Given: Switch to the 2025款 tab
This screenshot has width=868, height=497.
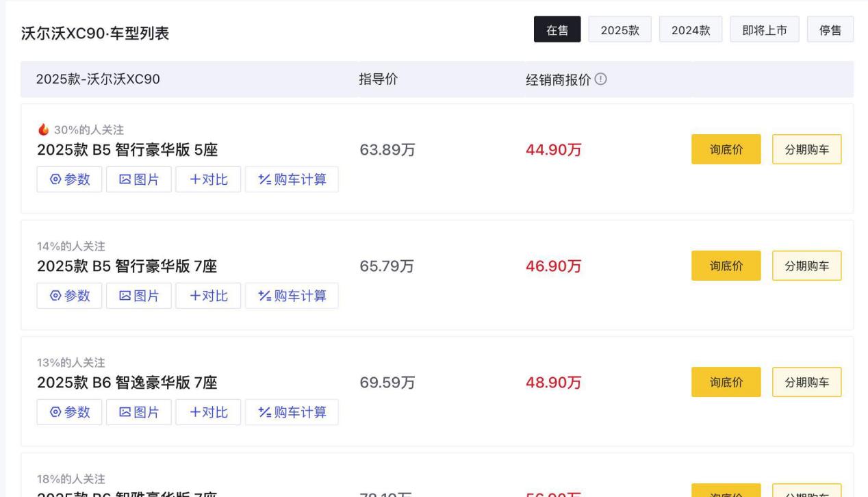Looking at the screenshot, I should pos(620,29).
